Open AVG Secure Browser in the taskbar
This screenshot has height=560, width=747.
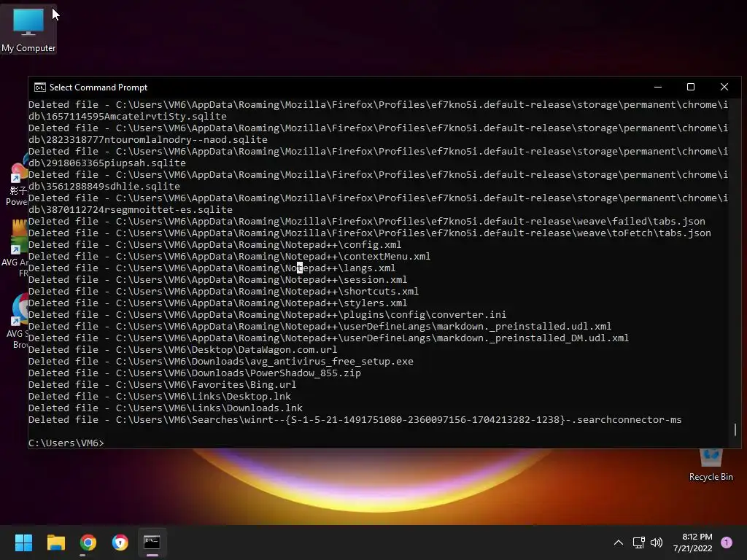[120, 542]
